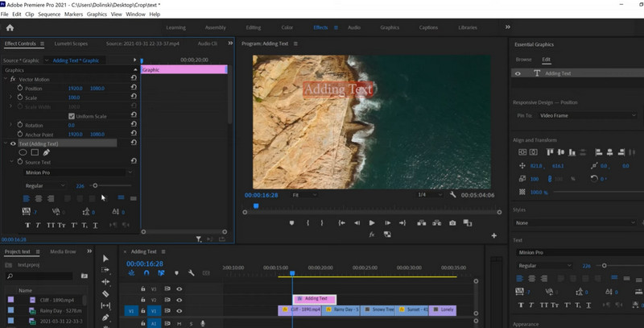Adjust font size slider in Effect Controls
The image size is (644, 328).
coord(95,186)
